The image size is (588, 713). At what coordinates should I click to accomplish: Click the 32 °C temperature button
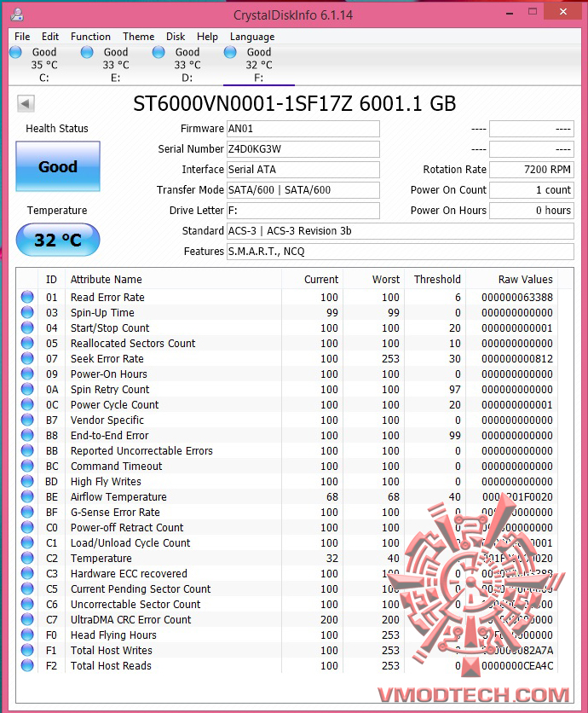(58, 240)
